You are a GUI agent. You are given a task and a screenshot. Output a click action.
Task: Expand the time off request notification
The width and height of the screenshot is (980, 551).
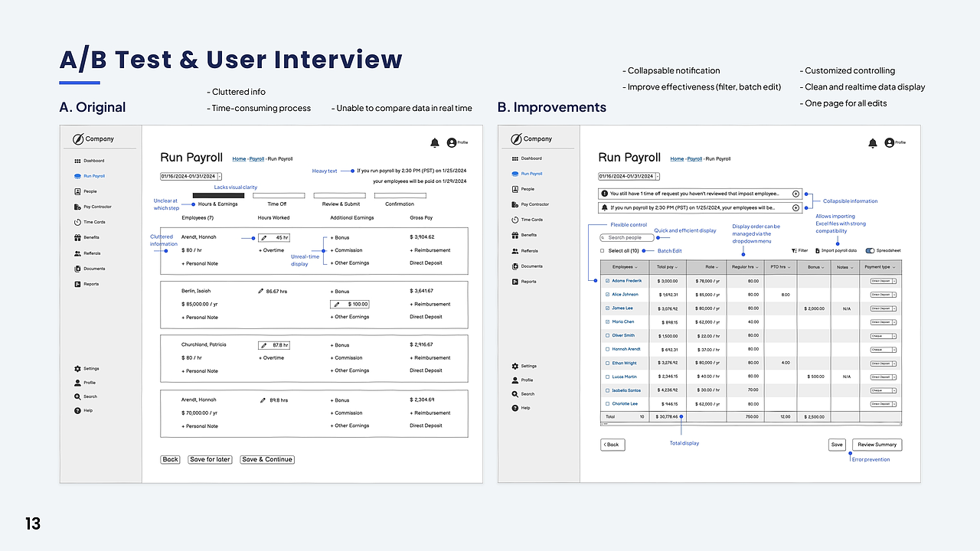point(795,194)
